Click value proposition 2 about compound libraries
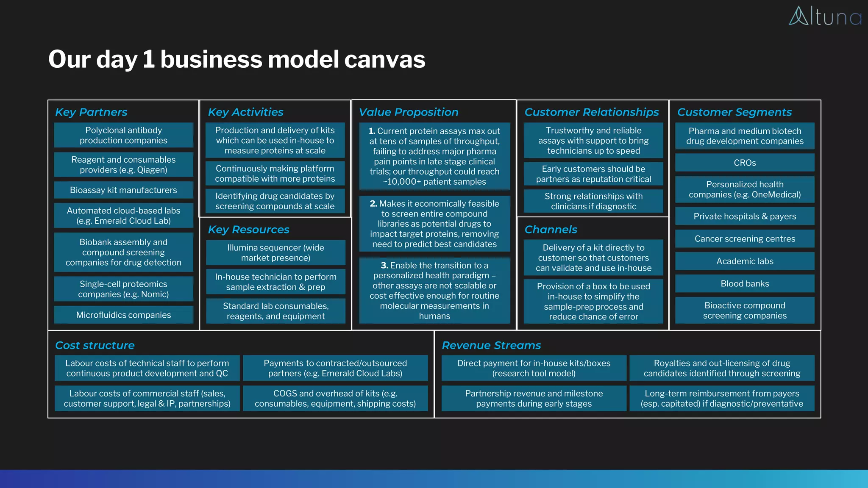868x488 pixels. [434, 224]
